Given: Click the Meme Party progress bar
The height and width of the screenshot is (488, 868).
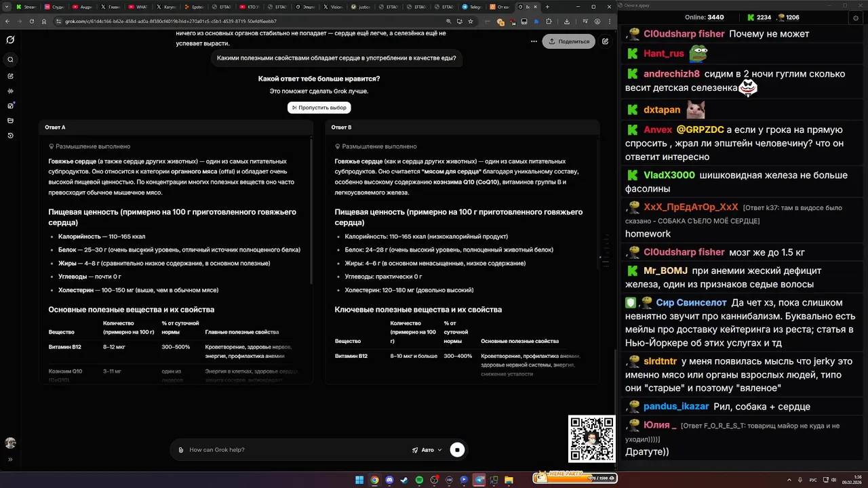Looking at the screenshot, I should pyautogui.click(x=575, y=478).
